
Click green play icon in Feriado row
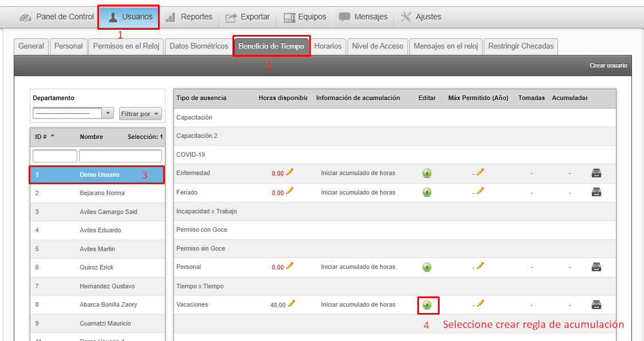point(427,192)
